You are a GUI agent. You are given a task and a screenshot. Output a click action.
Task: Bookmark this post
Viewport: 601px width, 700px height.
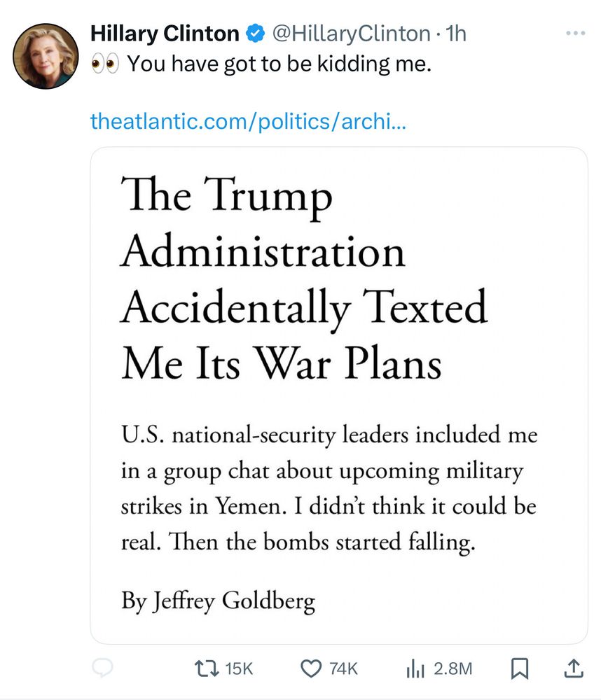[x=518, y=668]
